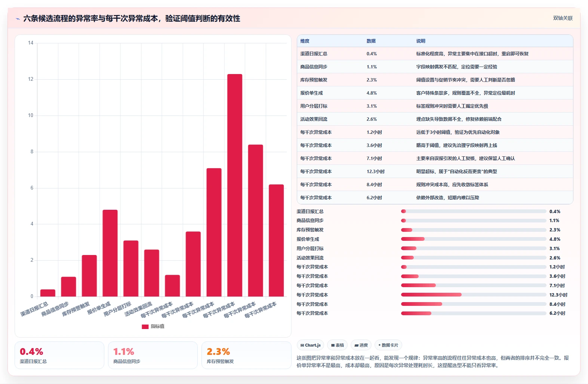Click the 活动效果回流 bar in the chart
The height and width of the screenshot is (384, 588).
(152, 273)
